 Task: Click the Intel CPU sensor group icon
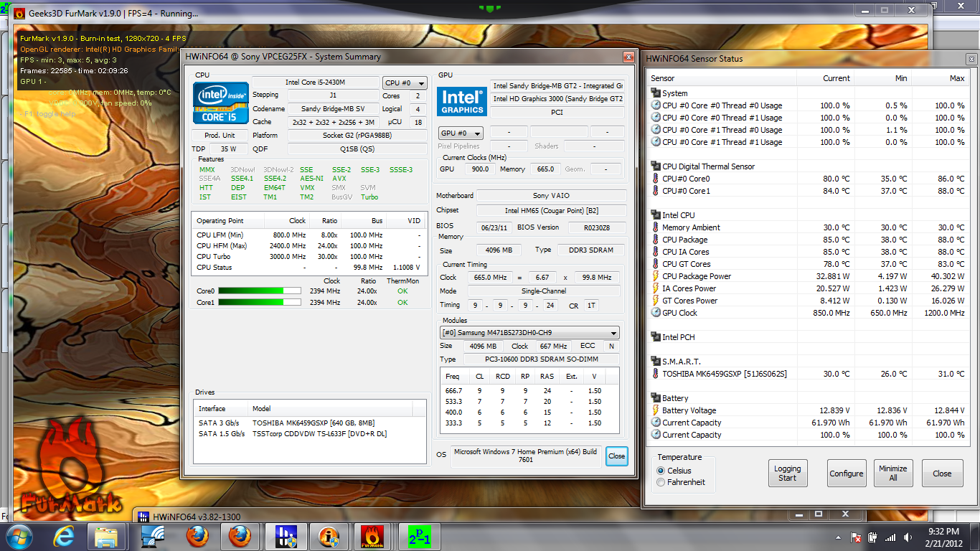(x=656, y=215)
